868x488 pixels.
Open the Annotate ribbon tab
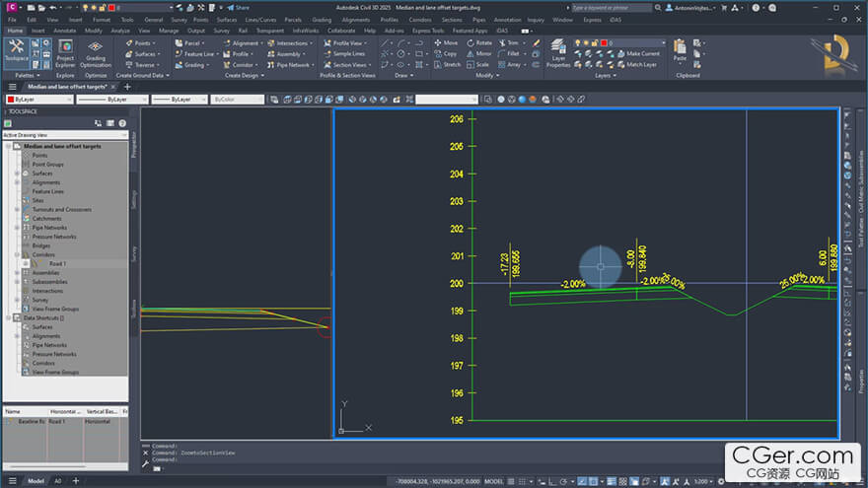(65, 31)
